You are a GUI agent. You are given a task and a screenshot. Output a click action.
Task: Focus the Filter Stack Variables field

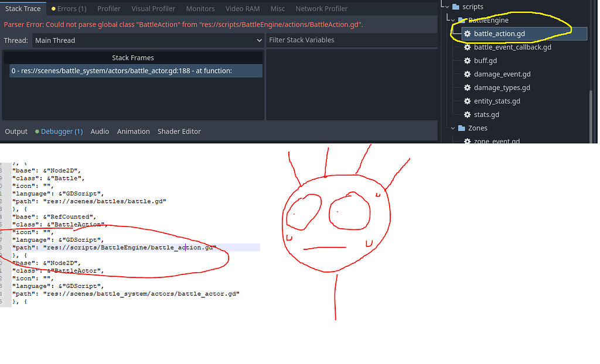352,40
